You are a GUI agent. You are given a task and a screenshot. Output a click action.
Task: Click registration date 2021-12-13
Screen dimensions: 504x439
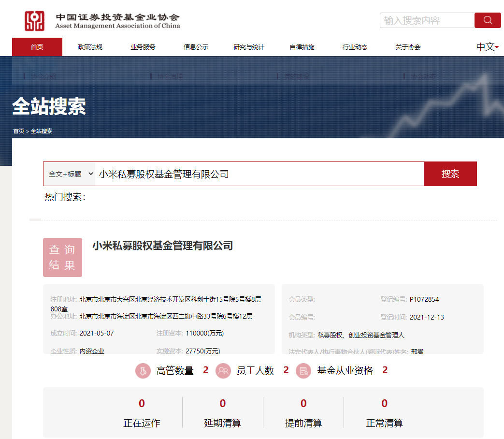427,318
